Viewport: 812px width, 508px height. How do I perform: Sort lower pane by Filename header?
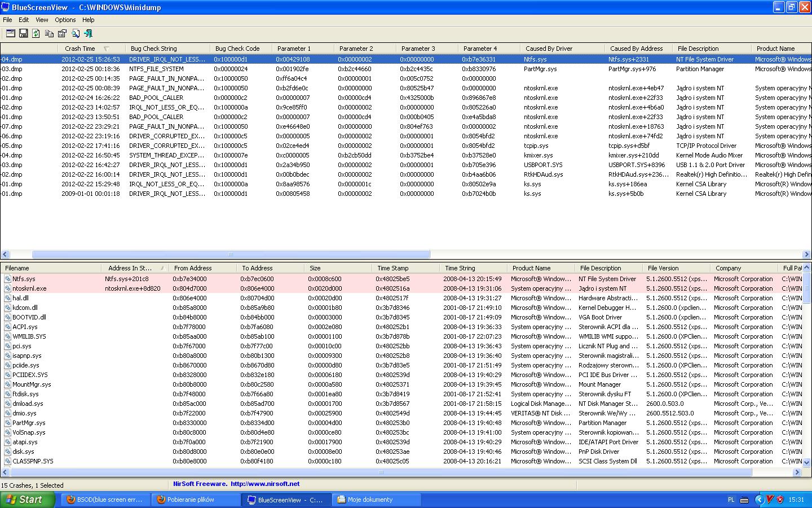pyautogui.click(x=51, y=268)
